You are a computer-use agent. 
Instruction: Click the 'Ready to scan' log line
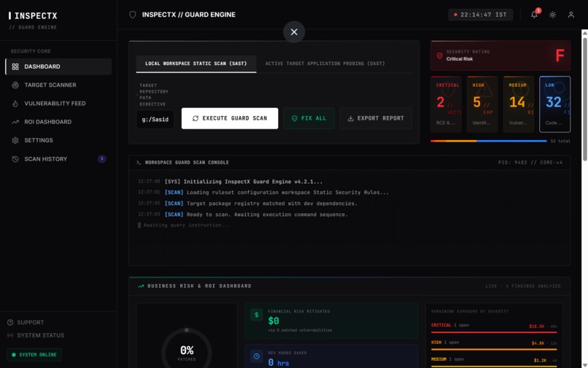pyautogui.click(x=243, y=215)
